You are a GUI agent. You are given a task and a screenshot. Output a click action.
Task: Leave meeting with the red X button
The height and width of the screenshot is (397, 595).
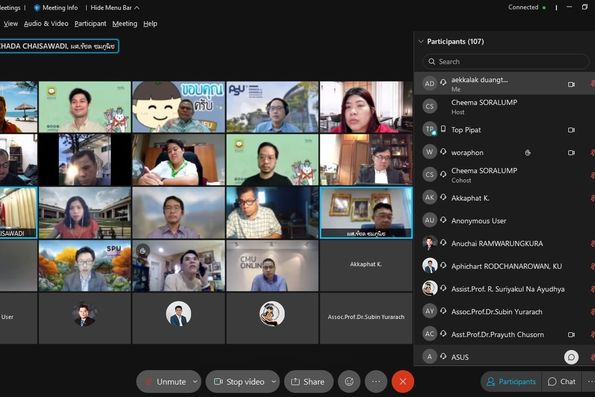(403, 381)
